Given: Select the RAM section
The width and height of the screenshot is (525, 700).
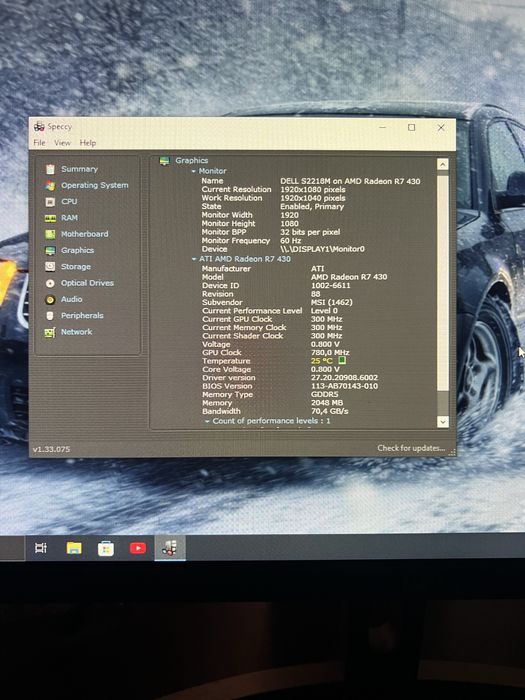Looking at the screenshot, I should click(69, 218).
